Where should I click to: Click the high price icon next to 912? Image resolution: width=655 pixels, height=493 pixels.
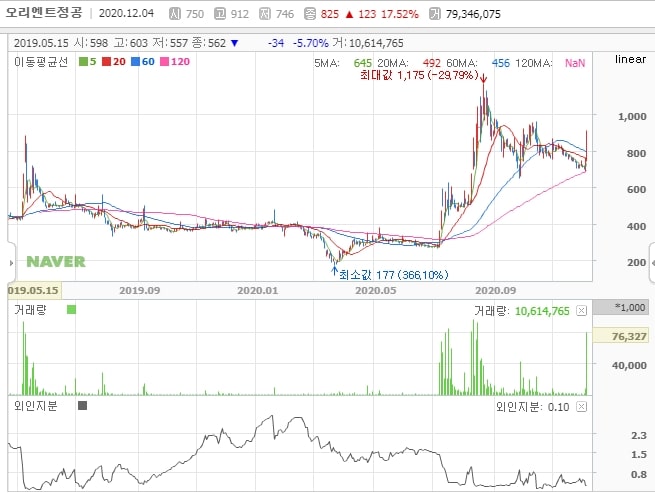pos(220,14)
